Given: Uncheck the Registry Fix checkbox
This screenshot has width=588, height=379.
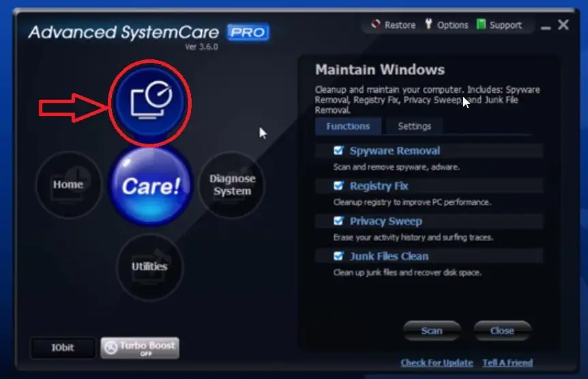Looking at the screenshot, I should (x=338, y=186).
